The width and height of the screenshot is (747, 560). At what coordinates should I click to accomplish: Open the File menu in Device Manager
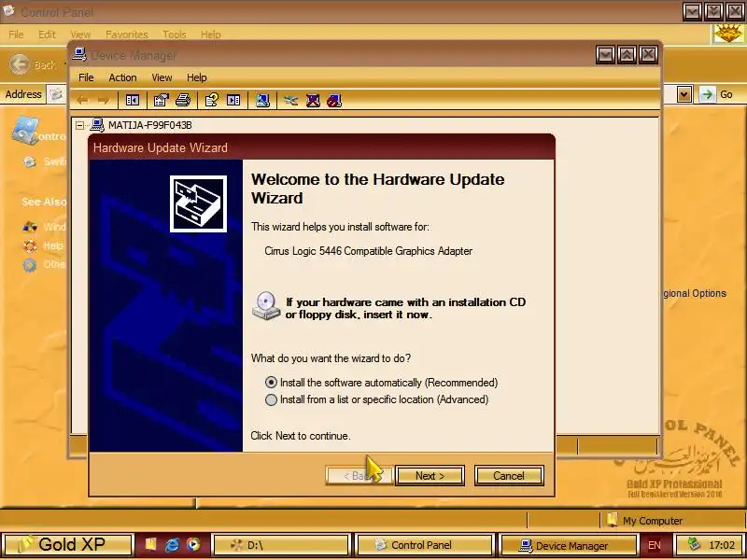click(86, 77)
